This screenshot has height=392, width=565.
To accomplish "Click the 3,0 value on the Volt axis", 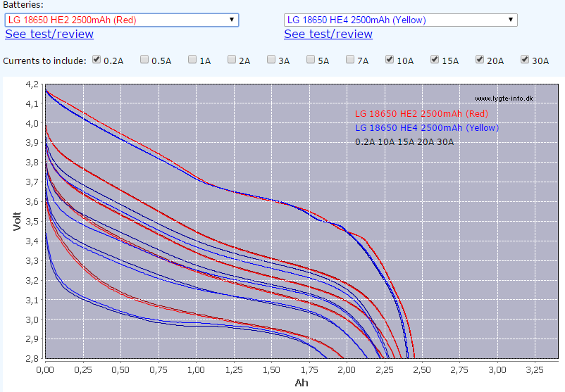I will [x=32, y=320].
